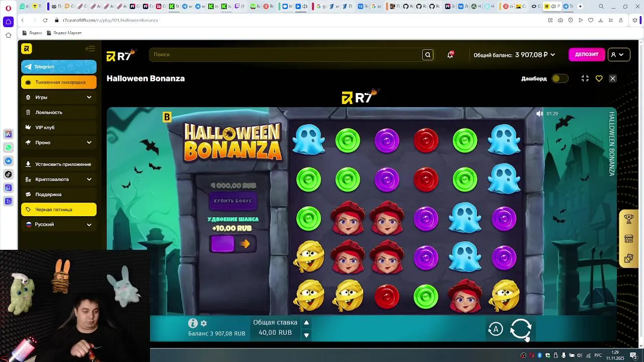Click the yellow R7 sidebar logo
The image size is (644, 362).
[x=27, y=49]
